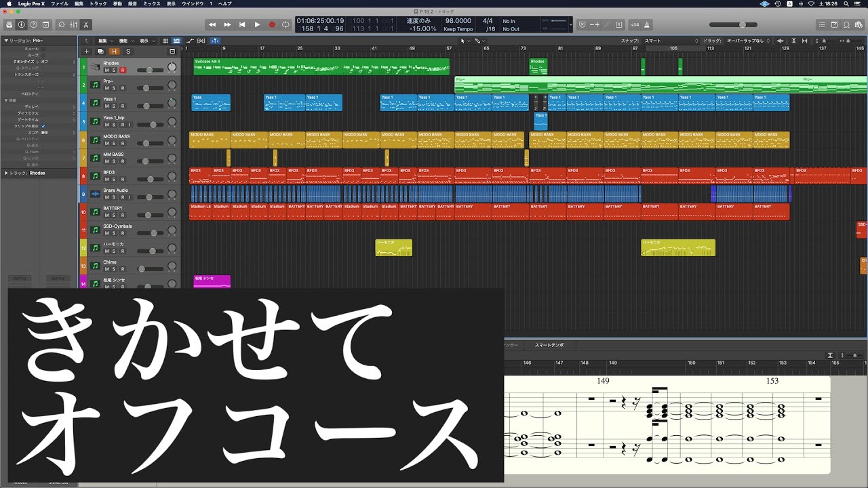The image size is (868, 488).
Task: Select the Suitcase Mk II region
Action: click(x=321, y=66)
